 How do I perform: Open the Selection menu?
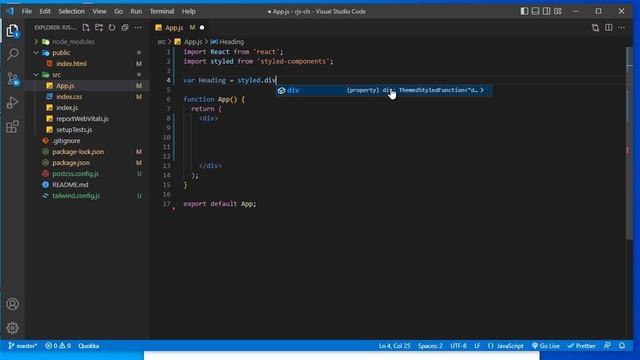71,11
